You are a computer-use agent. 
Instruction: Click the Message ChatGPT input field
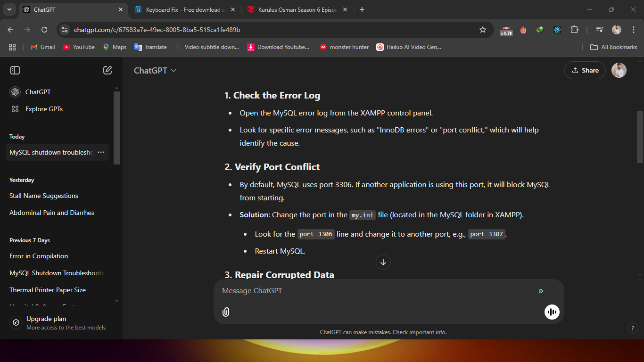point(377,291)
